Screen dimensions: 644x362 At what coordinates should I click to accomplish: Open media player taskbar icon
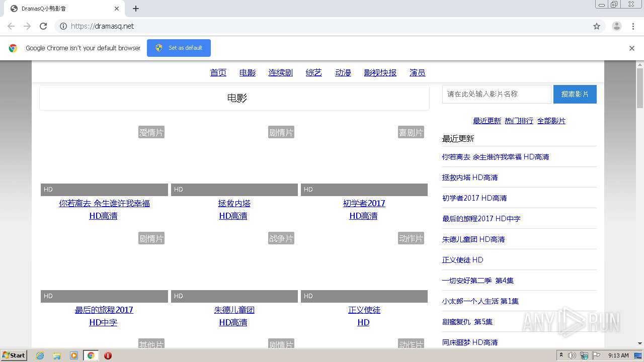point(74,355)
